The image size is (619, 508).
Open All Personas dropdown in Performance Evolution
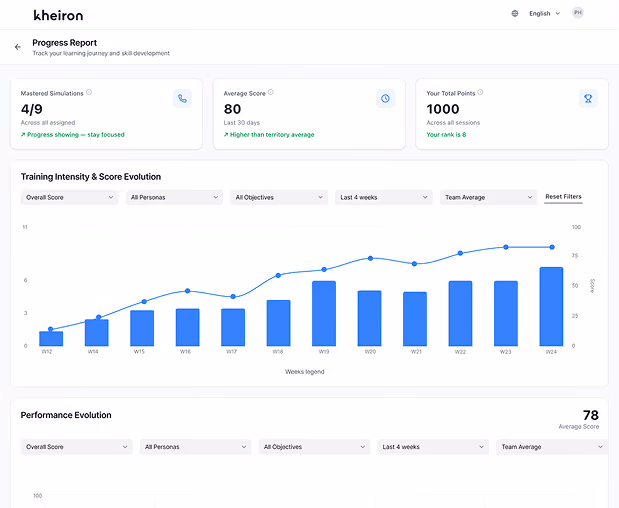point(195,447)
